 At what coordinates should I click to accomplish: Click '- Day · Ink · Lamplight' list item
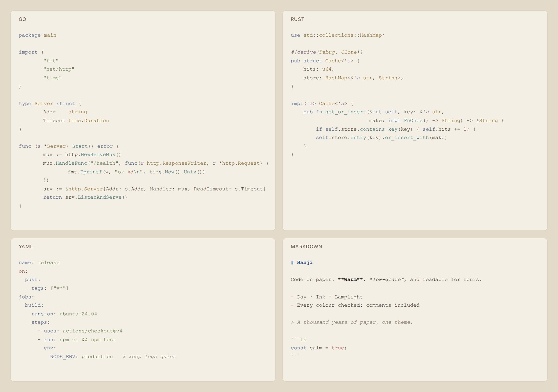(x=327, y=297)
